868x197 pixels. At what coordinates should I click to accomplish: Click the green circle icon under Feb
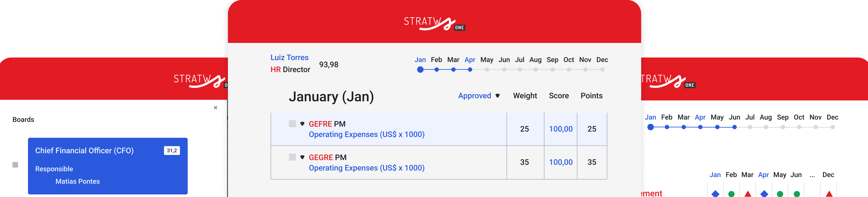click(x=731, y=194)
